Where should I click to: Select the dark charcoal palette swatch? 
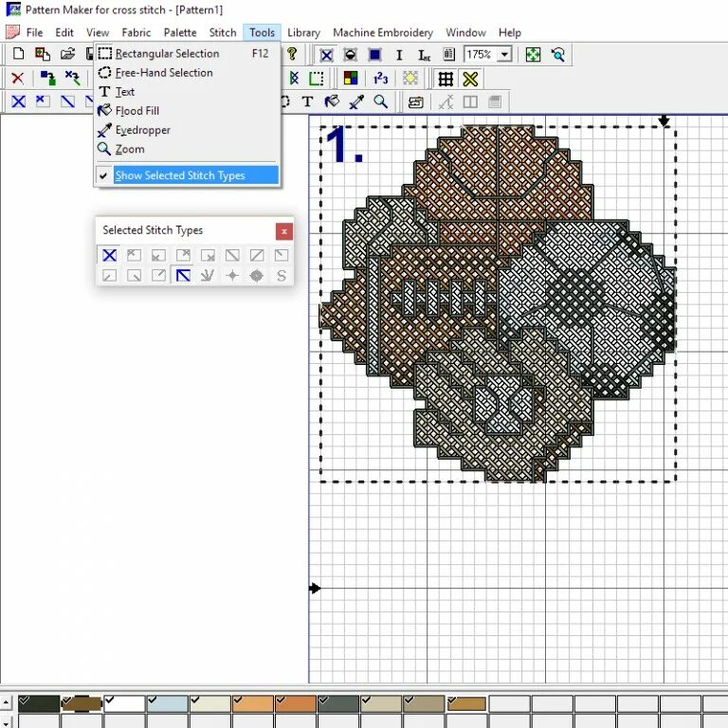coord(39,703)
